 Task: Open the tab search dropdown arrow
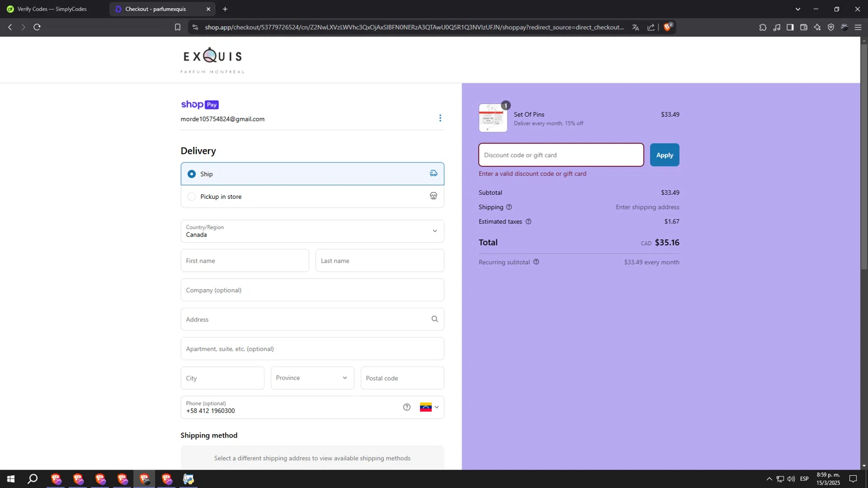(x=798, y=9)
